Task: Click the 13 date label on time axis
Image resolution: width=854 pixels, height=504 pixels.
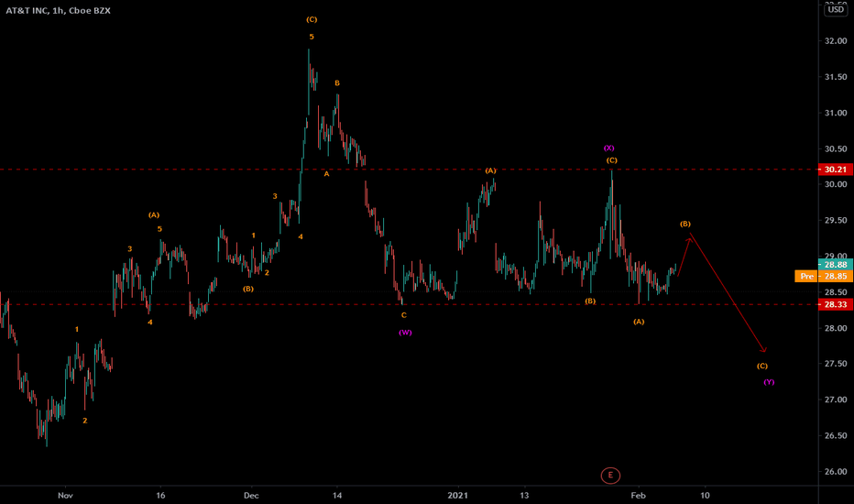Action: [524, 495]
